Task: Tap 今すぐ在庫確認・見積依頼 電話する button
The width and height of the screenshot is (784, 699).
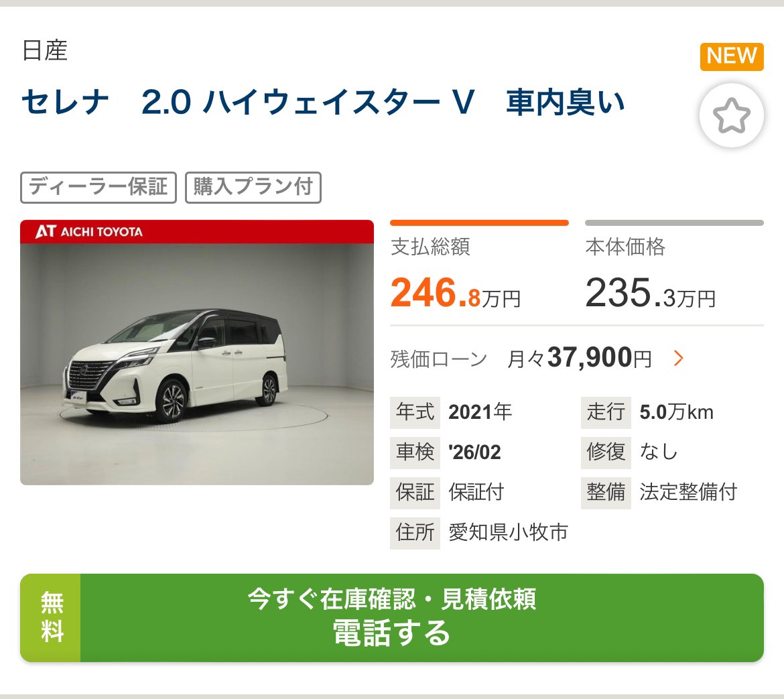Action: click(392, 618)
